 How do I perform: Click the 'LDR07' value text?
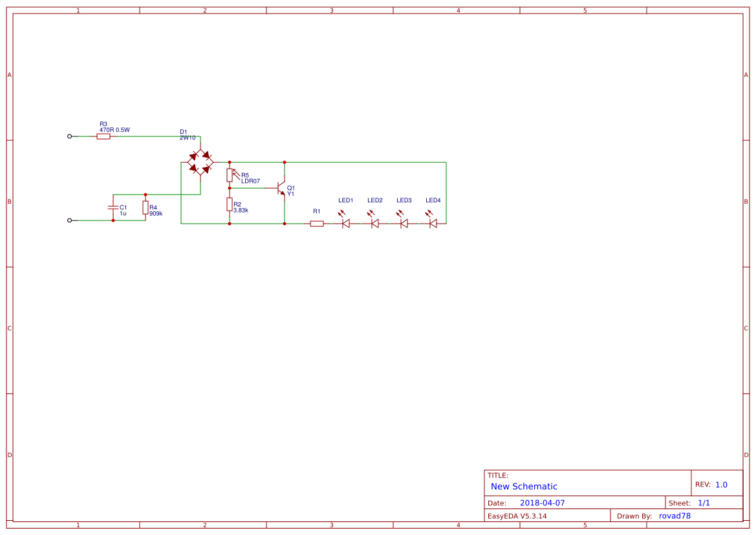click(x=250, y=181)
